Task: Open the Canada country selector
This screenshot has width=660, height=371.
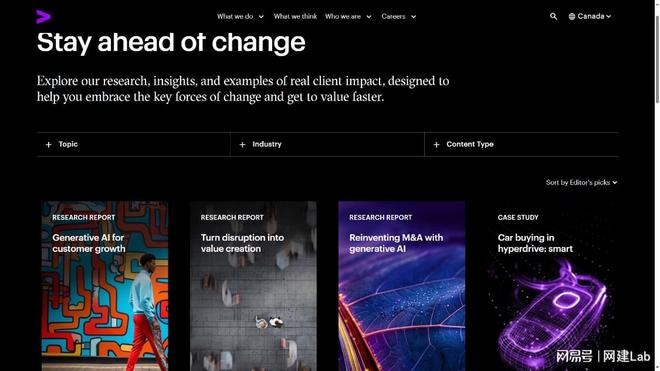Action: (x=590, y=16)
